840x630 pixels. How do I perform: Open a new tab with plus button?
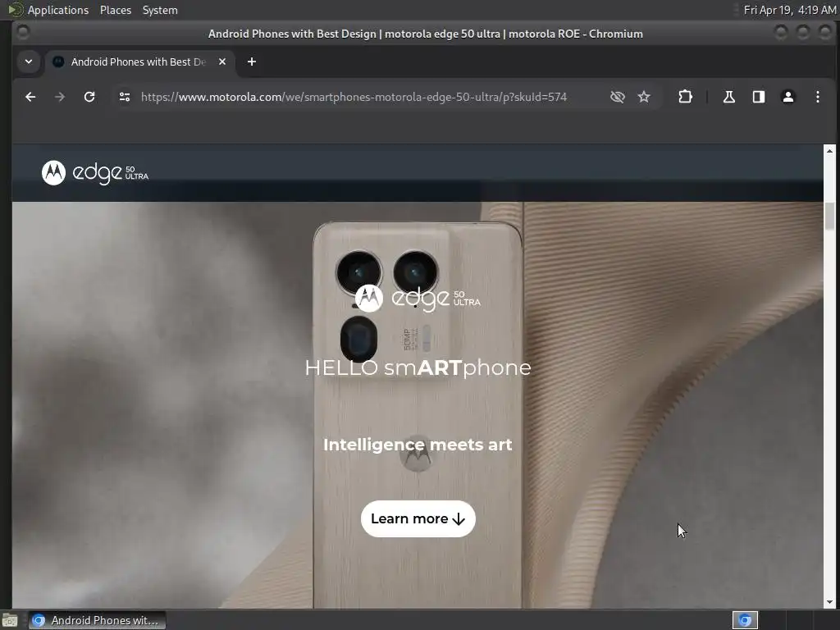coord(251,62)
